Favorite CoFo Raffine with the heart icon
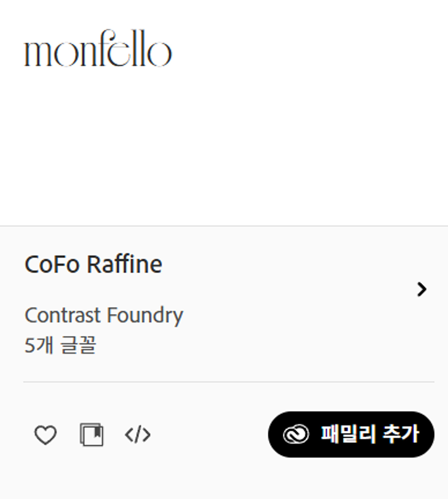Screen dimensions: 448x499 tap(45, 435)
